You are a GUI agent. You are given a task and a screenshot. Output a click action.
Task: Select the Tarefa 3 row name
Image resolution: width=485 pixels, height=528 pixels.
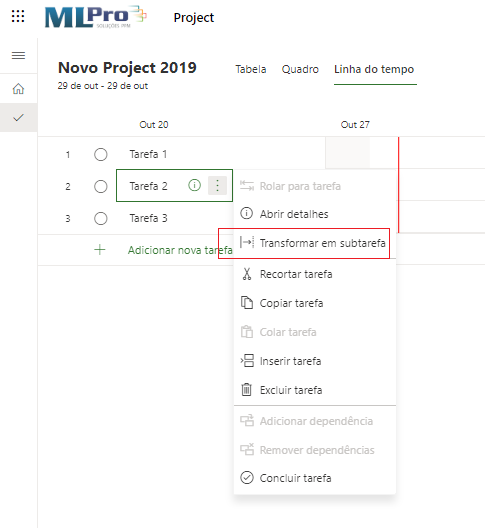coord(148,218)
